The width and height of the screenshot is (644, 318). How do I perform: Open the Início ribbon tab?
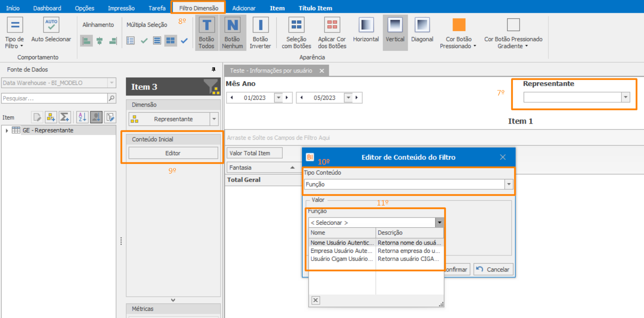point(13,8)
